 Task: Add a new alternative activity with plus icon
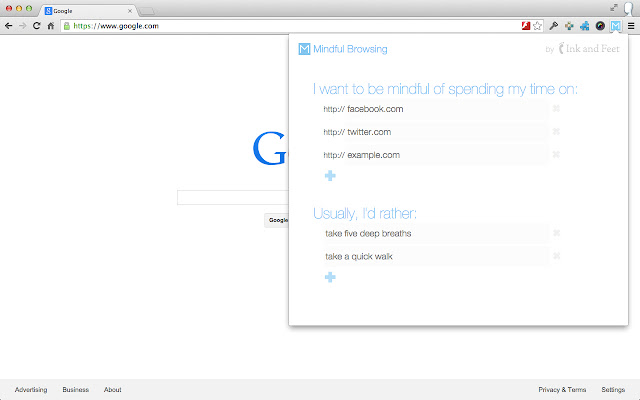pyautogui.click(x=330, y=277)
